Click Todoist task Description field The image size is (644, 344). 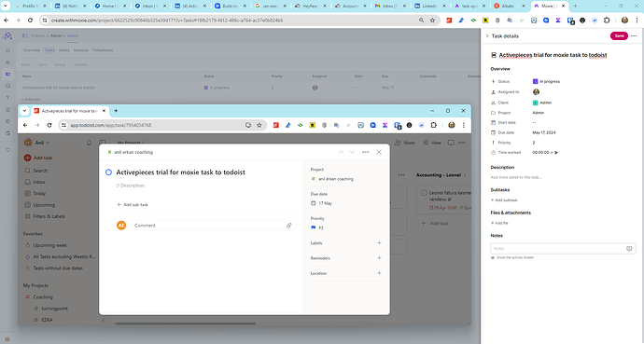pos(130,186)
